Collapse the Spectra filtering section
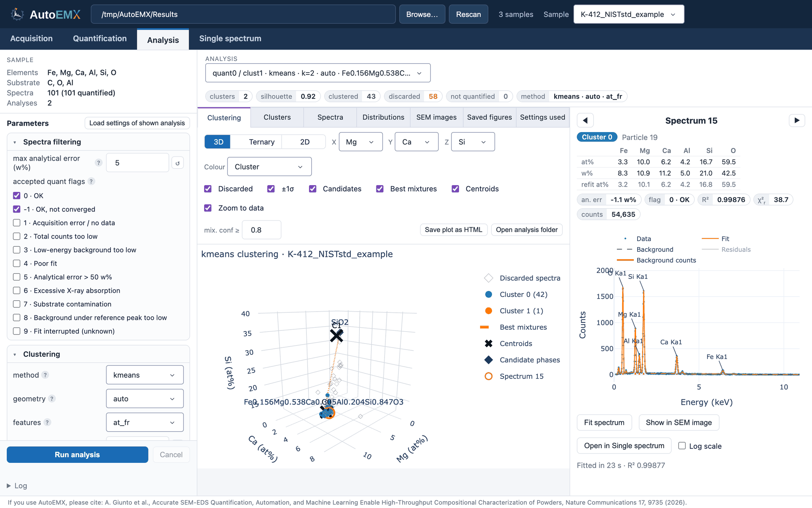The width and height of the screenshot is (812, 508). [15, 142]
